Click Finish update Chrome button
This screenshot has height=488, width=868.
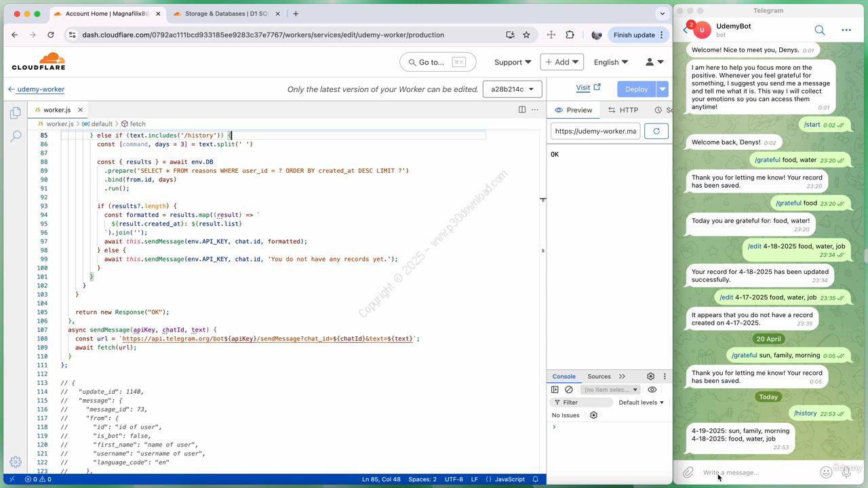639,35
